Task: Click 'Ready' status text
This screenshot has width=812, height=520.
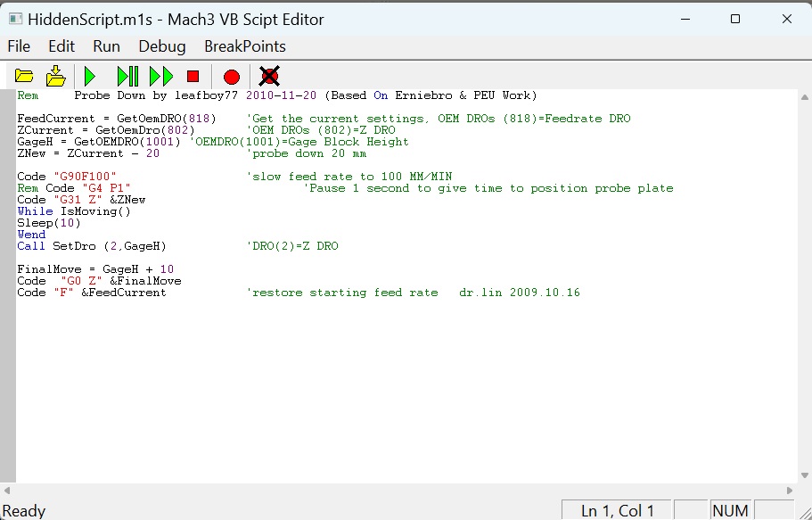Action: 24,511
